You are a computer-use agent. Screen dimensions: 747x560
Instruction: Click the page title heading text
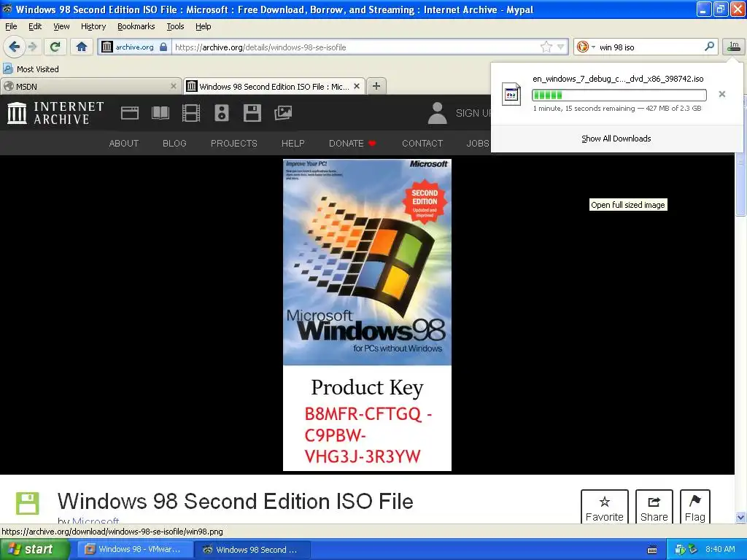tap(236, 501)
